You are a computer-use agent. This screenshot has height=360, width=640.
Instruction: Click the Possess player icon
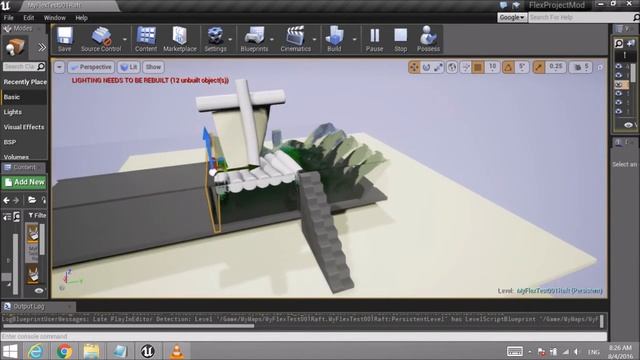[x=428, y=39]
